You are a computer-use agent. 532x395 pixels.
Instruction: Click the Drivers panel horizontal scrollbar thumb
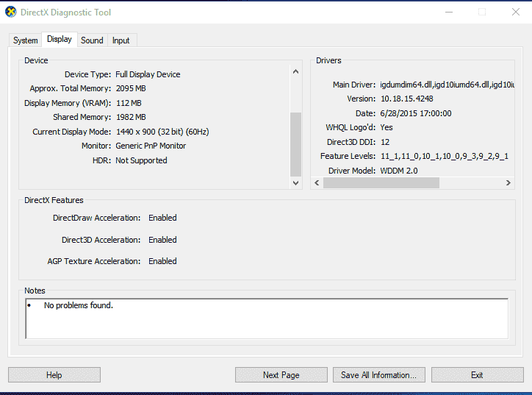click(381, 182)
